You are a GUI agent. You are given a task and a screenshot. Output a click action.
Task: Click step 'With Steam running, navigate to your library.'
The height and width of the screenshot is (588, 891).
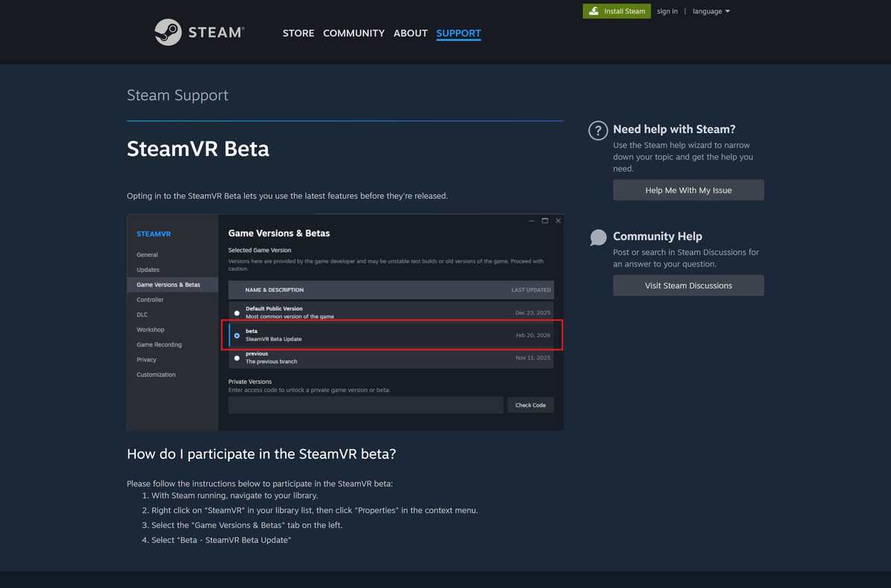[235, 495]
